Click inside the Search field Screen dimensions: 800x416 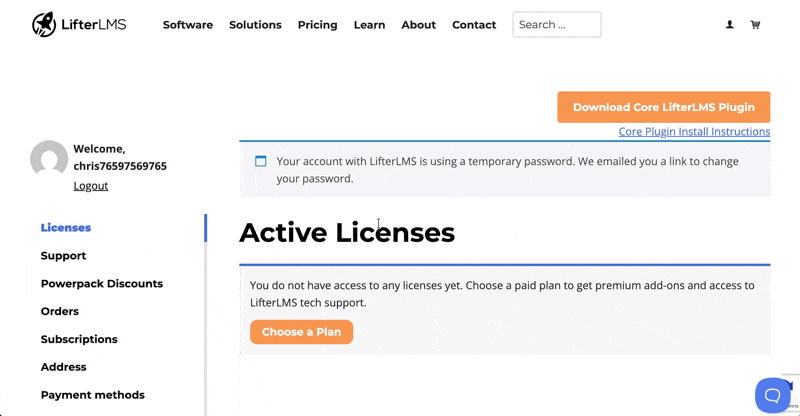point(556,25)
